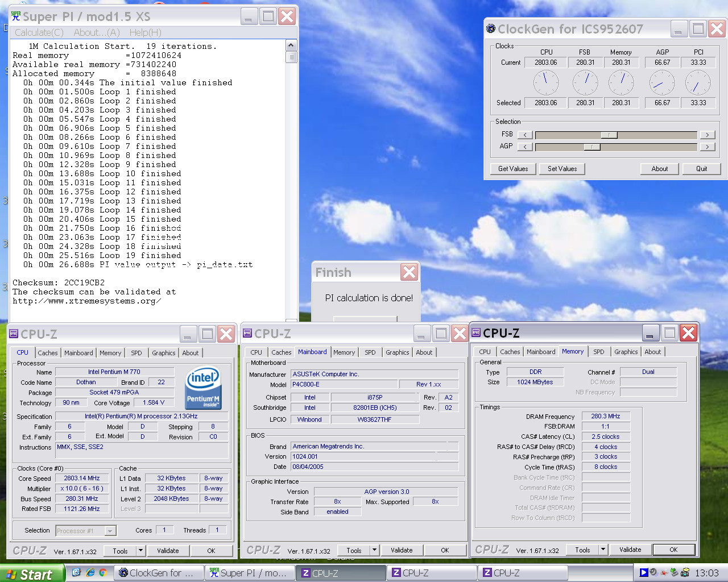Open the Start menu

[32, 573]
